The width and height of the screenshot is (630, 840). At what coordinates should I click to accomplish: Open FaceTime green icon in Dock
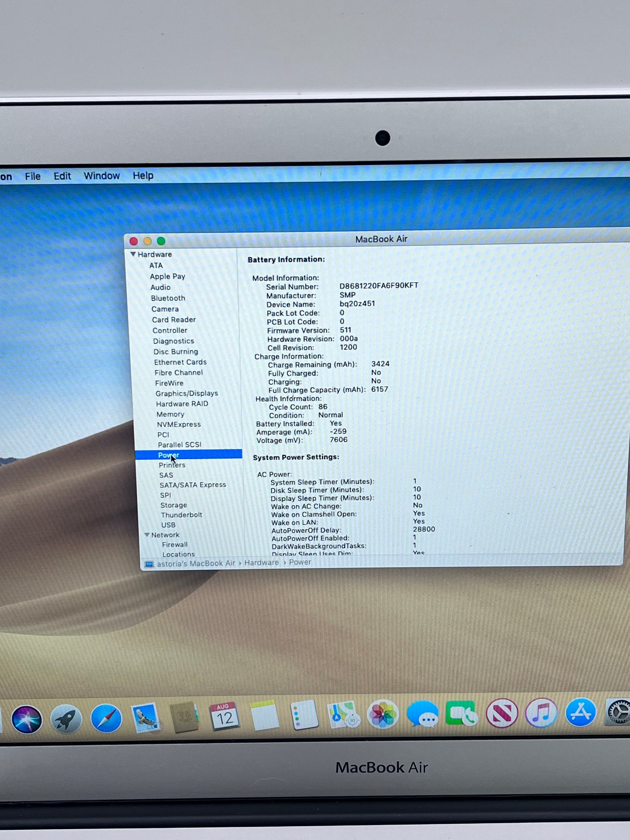(x=462, y=714)
